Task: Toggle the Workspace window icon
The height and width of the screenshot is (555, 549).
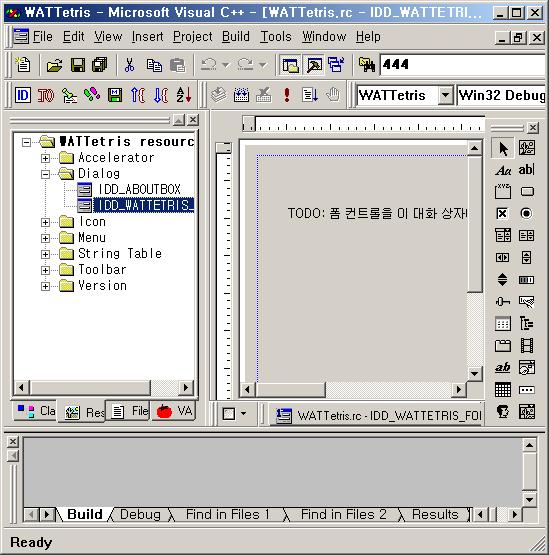Action: [290, 65]
